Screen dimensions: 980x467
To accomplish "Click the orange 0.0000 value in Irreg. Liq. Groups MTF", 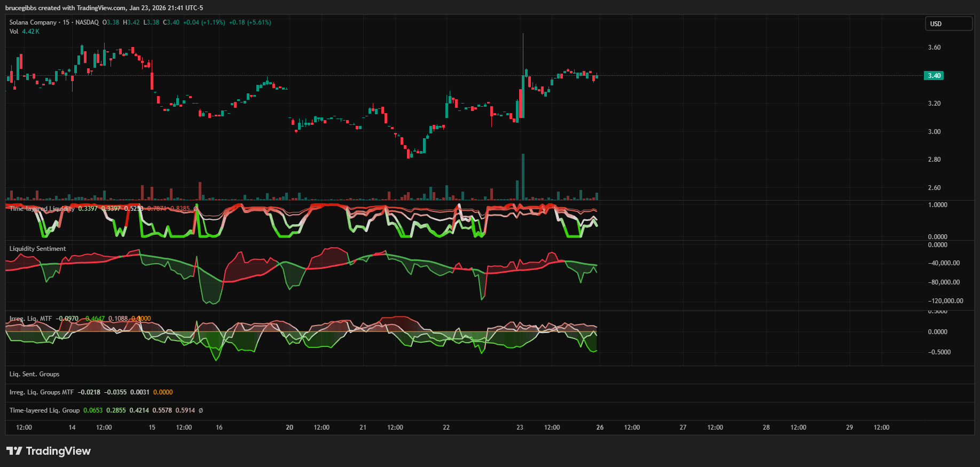I will coord(163,392).
